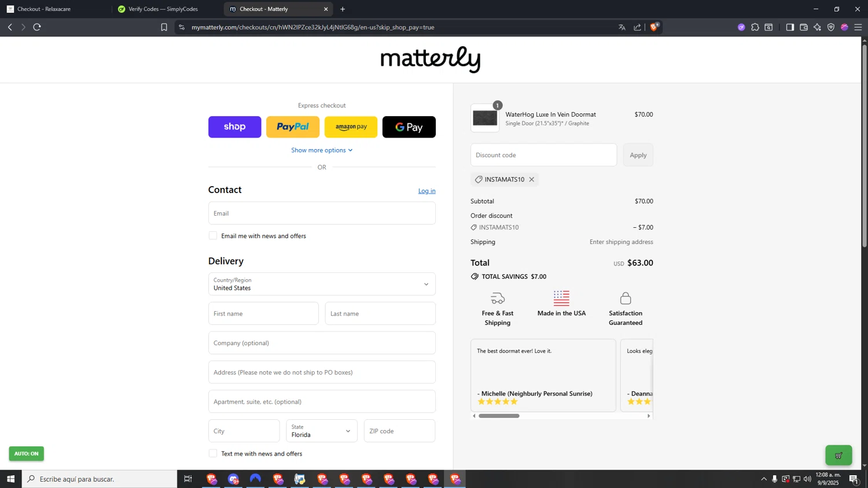The height and width of the screenshot is (488, 868).
Task: Focus the Company (optional) field
Action: click(x=322, y=343)
